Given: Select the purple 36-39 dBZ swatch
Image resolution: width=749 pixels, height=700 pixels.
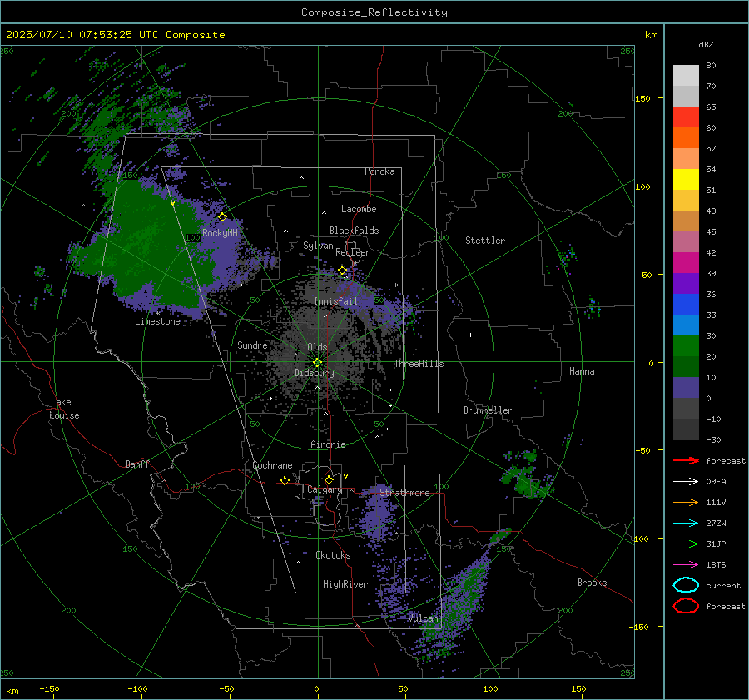Looking at the screenshot, I should [x=686, y=284].
